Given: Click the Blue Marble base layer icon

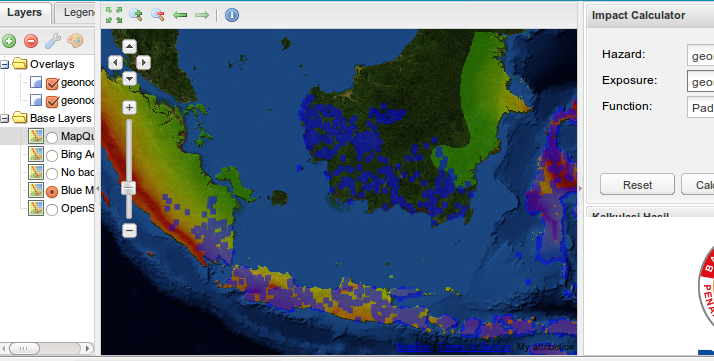Looking at the screenshot, I should 36,190.
